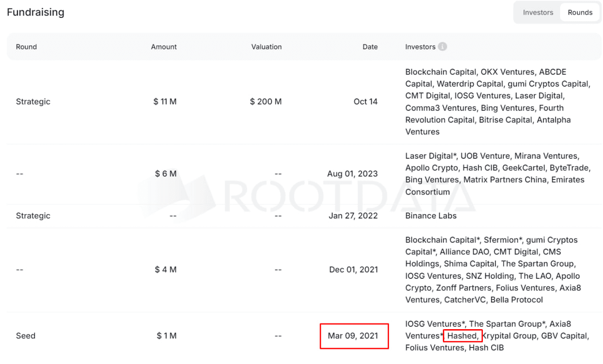Screen dimensions: 603x364
Task: Select the $ 1 M amount cell
Action: point(167,336)
